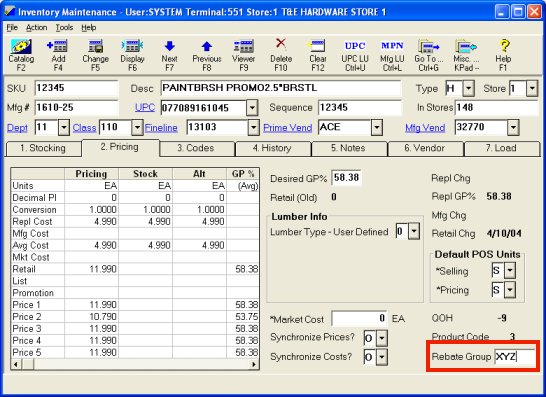Open the Selling POS units dropdown
The image size is (546, 397).
[510, 270]
